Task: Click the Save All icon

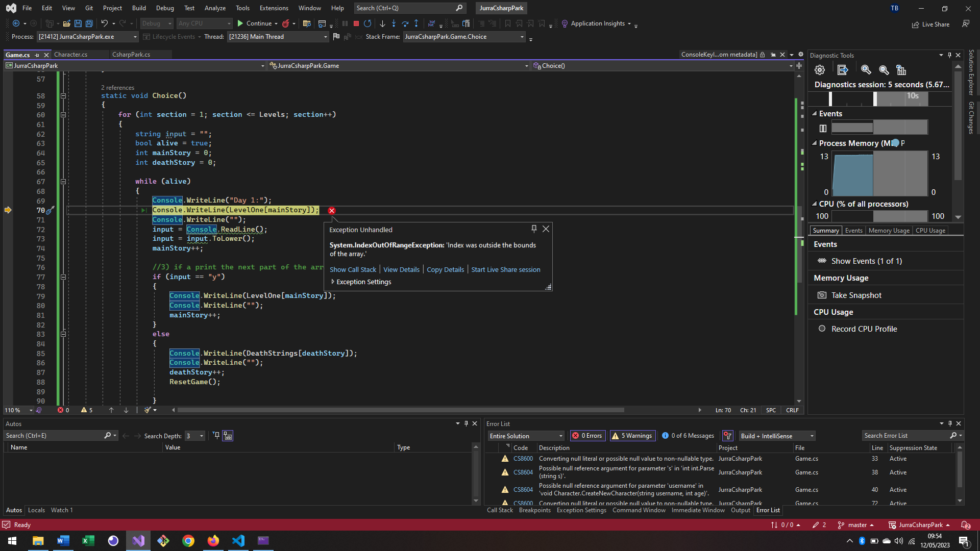Action: [x=89, y=23]
